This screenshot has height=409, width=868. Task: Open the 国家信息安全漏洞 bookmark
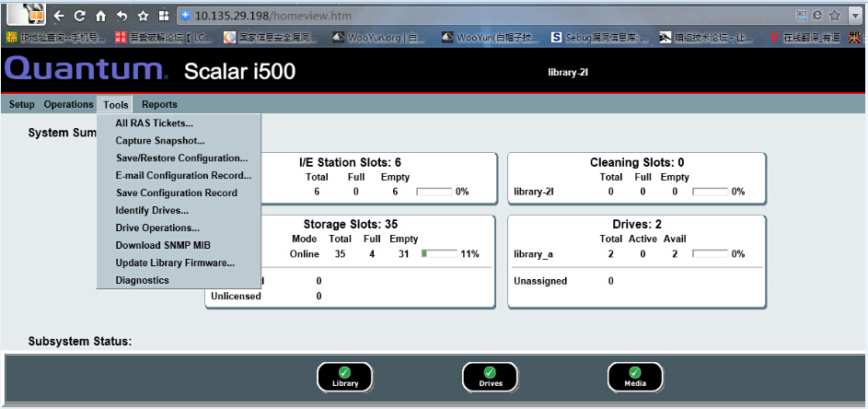click(x=270, y=38)
